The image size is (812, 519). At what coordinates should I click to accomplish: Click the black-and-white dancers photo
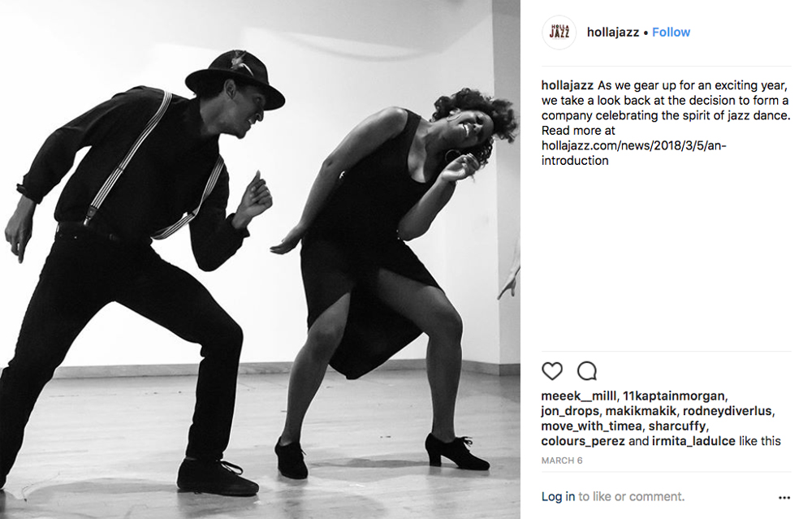[x=260, y=260]
